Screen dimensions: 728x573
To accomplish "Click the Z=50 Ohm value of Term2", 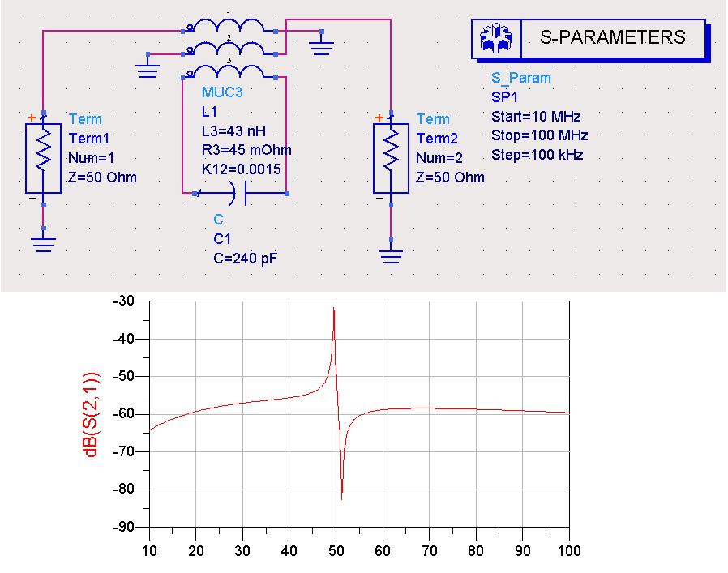I will click(450, 177).
